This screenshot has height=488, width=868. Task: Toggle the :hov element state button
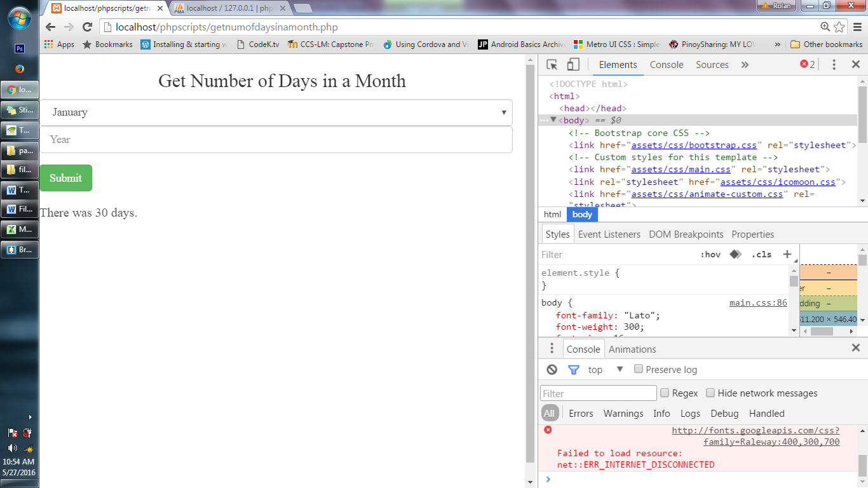(710, 254)
